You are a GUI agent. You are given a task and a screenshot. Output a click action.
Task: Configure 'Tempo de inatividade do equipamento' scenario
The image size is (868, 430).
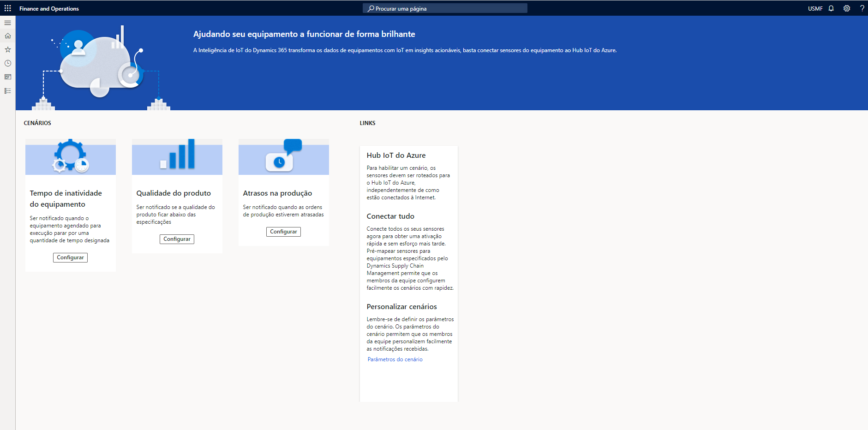click(x=70, y=257)
